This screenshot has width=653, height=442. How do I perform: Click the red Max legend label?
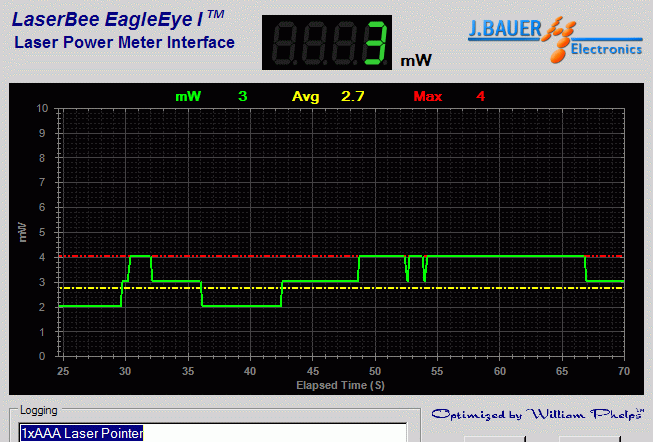(x=427, y=96)
